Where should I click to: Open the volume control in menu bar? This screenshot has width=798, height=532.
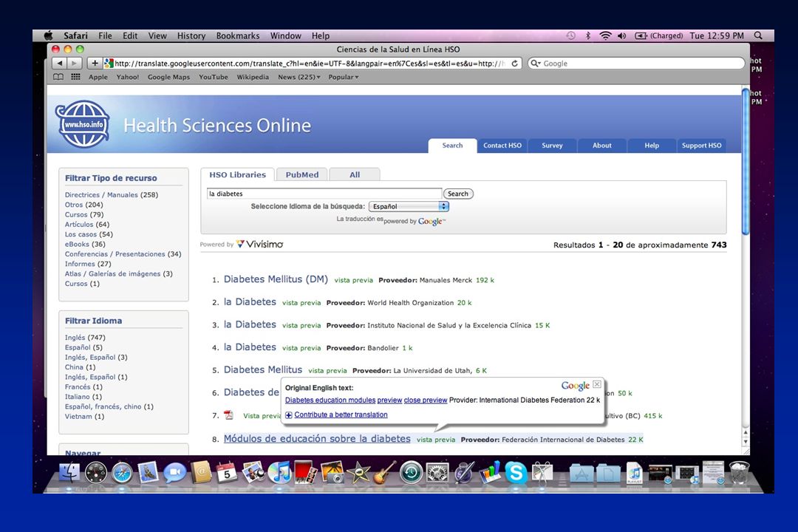[621, 35]
